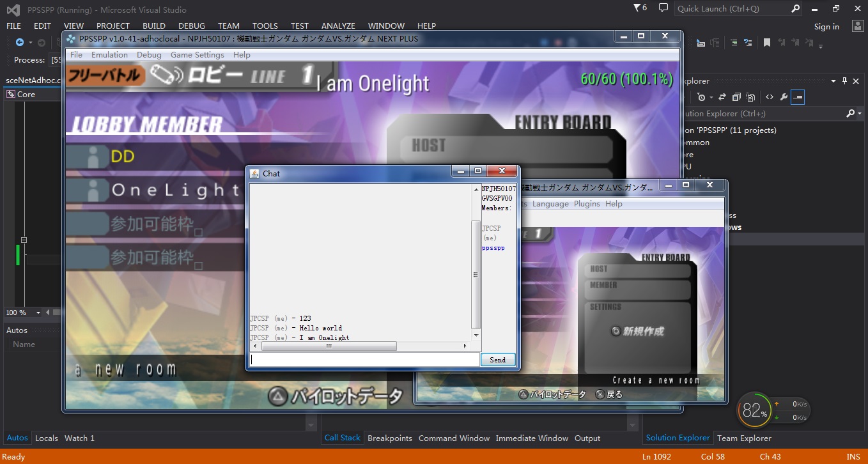Collapse the code outlining minus box
The width and height of the screenshot is (868, 464).
[x=24, y=240]
